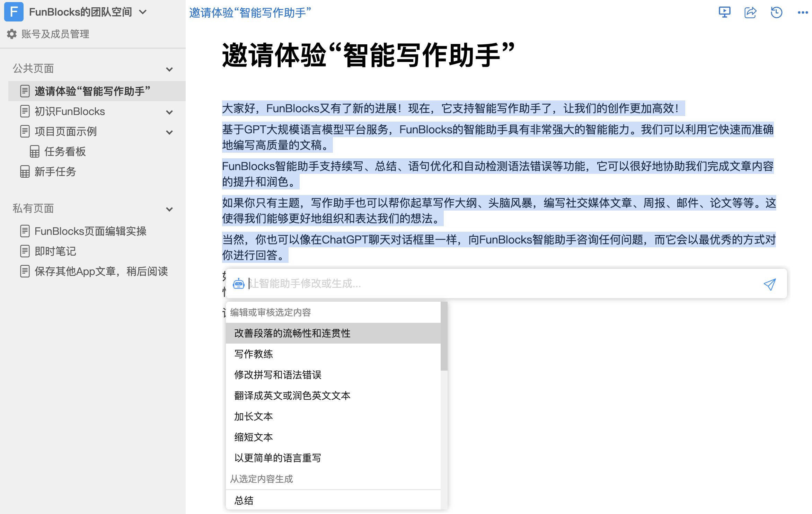
Task: Select 总结 from generation options
Action: pos(333,500)
